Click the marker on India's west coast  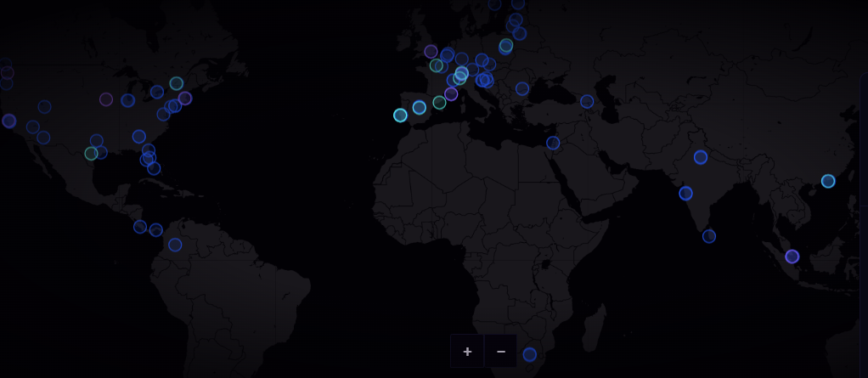click(x=686, y=193)
